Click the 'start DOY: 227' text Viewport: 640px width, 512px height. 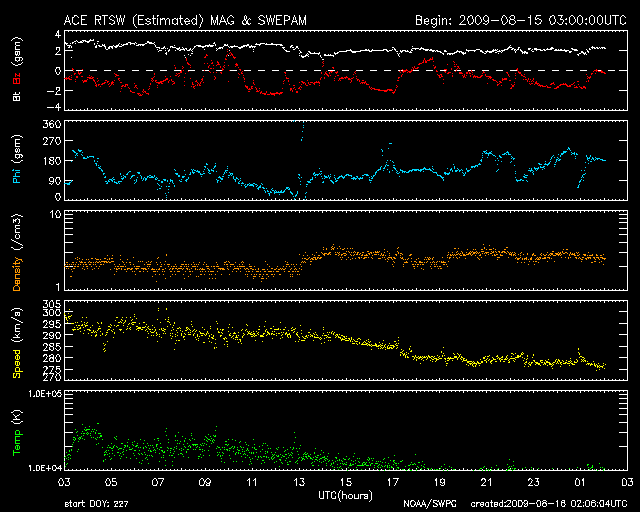pos(96,504)
